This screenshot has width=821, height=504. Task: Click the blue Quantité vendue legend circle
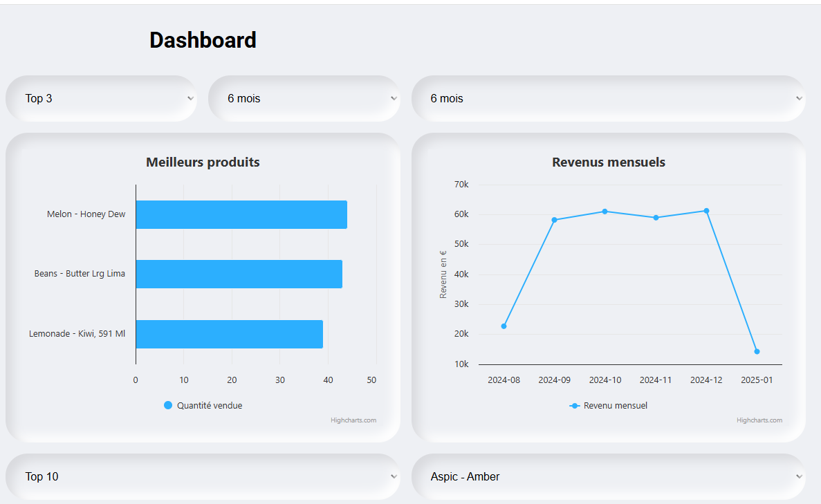click(167, 405)
